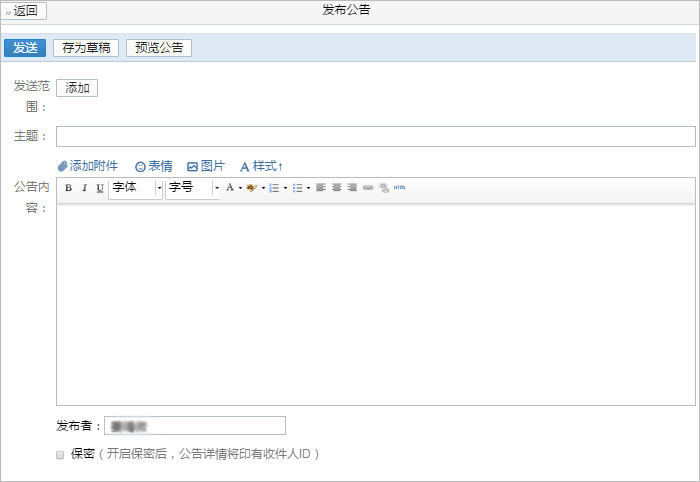Screen dimensions: 700x482
Task: Click the 主题 subject input field
Action: [x=375, y=137]
